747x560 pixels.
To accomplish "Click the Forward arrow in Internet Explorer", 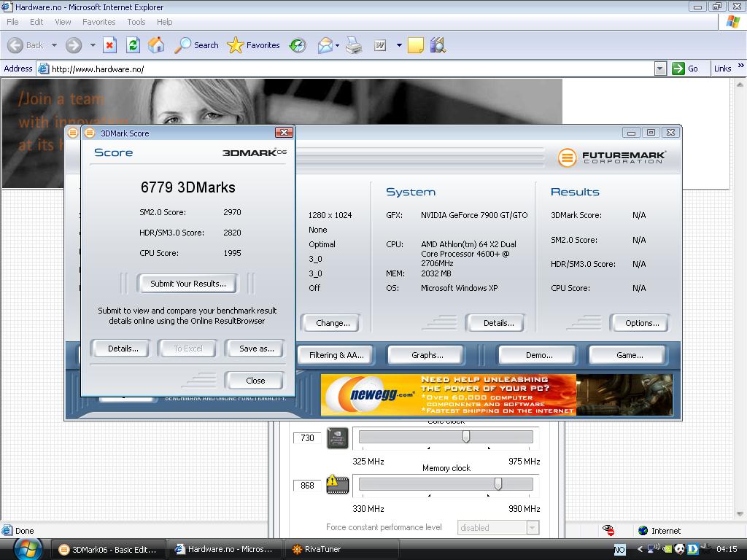I will 74,45.
